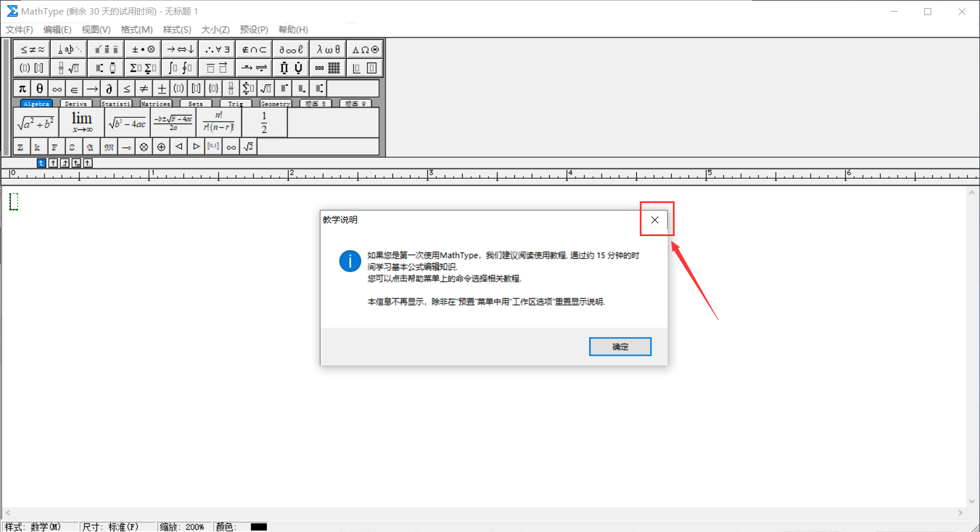Switch to the Matrices tab
Screen dimensions: 980x532
click(x=156, y=104)
